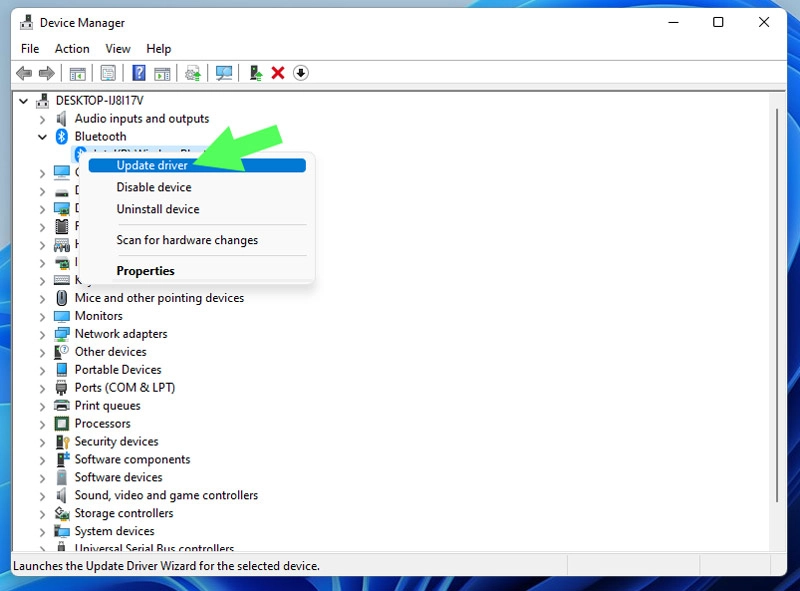800x591 pixels.
Task: Click the Network adapters category icon
Action: (x=62, y=334)
